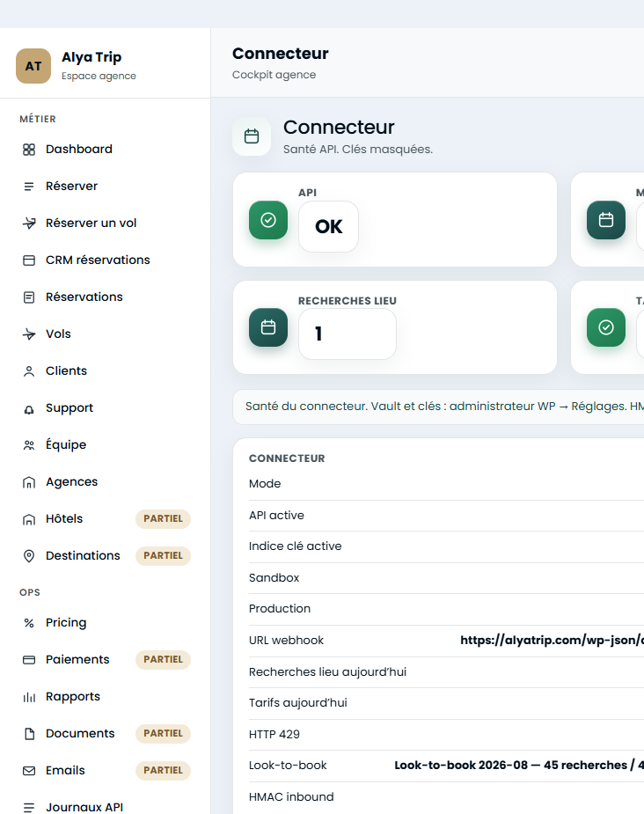Open the Clients section

tap(106, 371)
